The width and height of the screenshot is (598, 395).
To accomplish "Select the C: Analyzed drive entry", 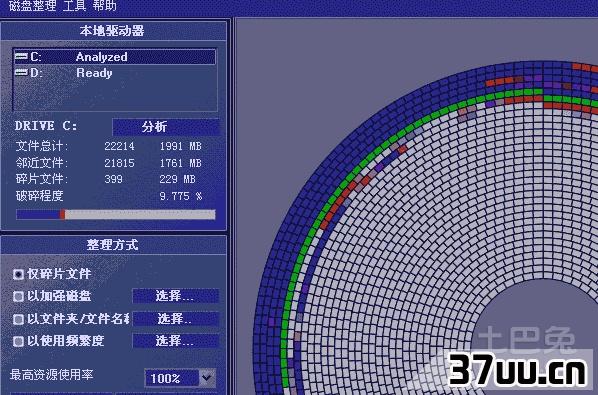I will (114, 57).
